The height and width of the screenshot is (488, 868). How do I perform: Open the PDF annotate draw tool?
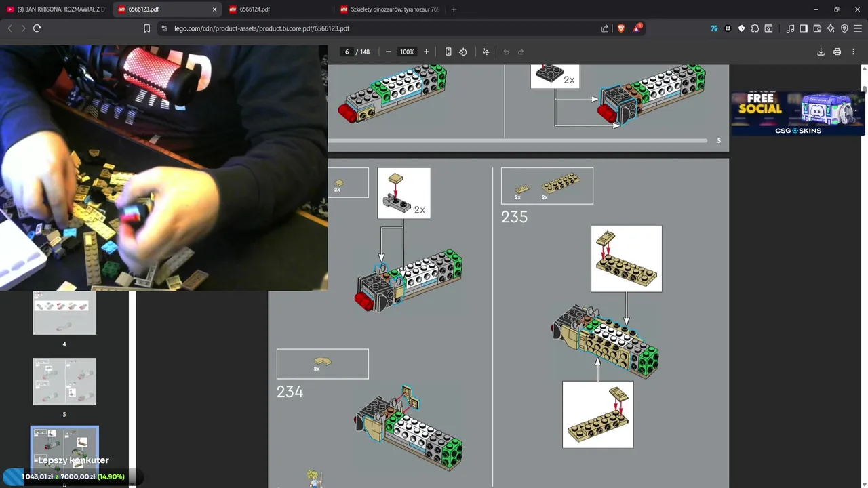tap(486, 52)
